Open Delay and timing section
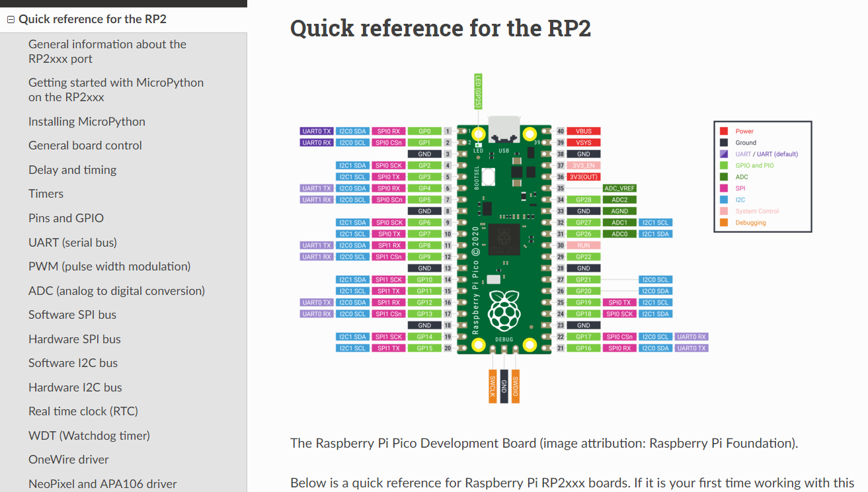868x492 pixels. [72, 170]
